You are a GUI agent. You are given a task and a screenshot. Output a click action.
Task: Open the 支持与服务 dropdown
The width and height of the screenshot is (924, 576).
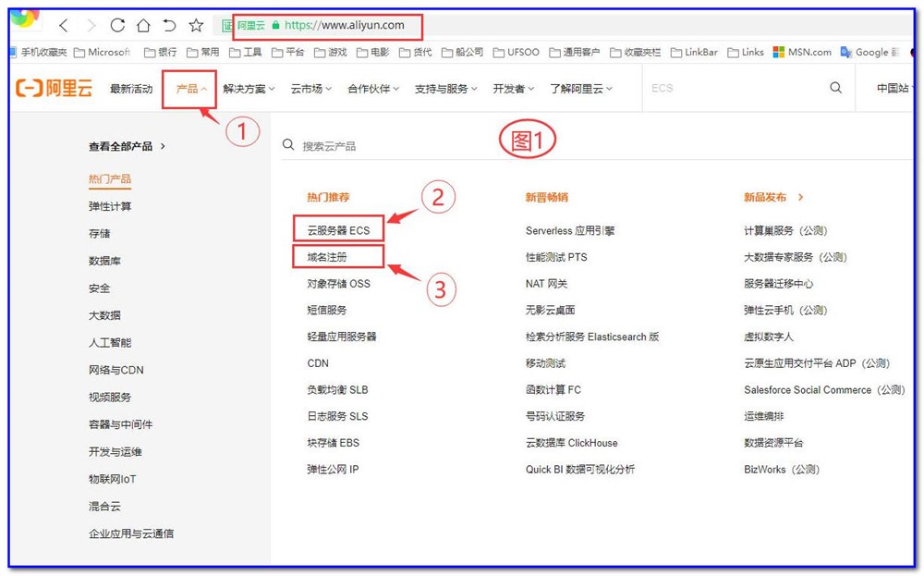[445, 89]
